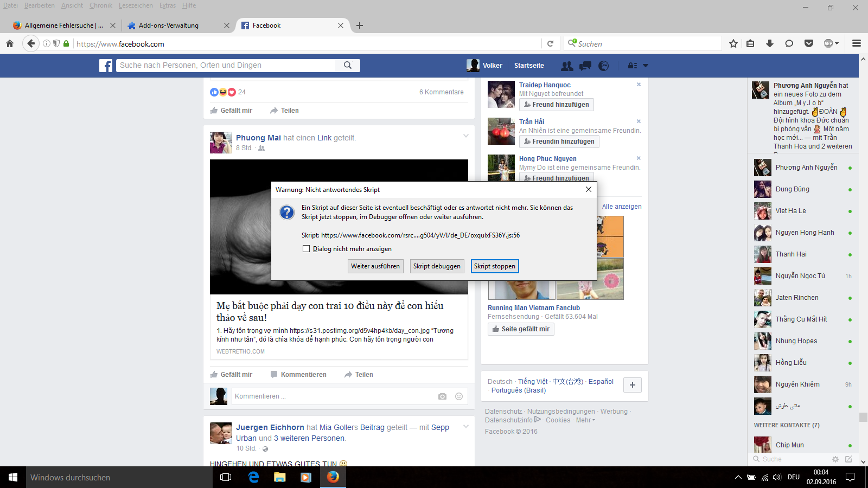Viewport: 868px width, 488px height.
Task: Click 'Seite gefällt mir' for Running Man
Action: (521, 329)
